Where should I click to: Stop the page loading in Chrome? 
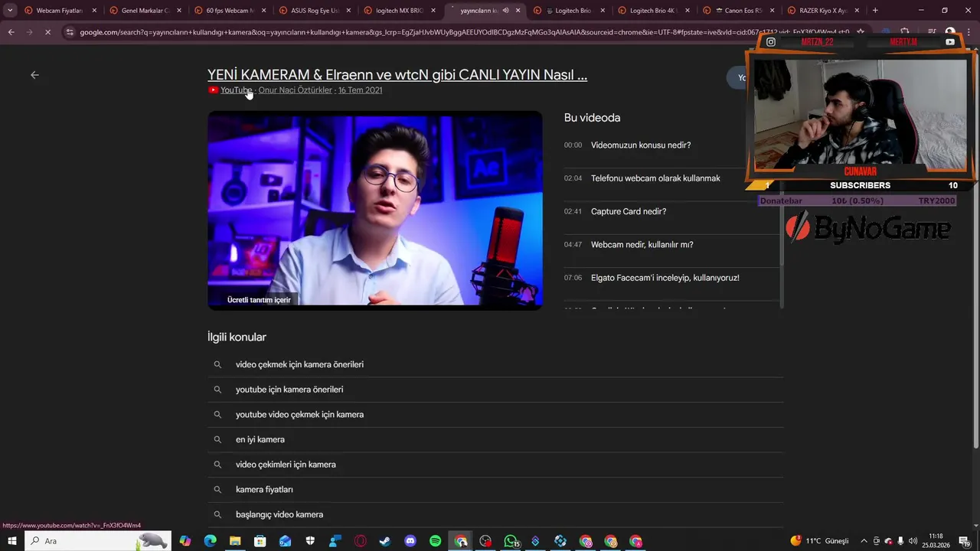click(47, 32)
